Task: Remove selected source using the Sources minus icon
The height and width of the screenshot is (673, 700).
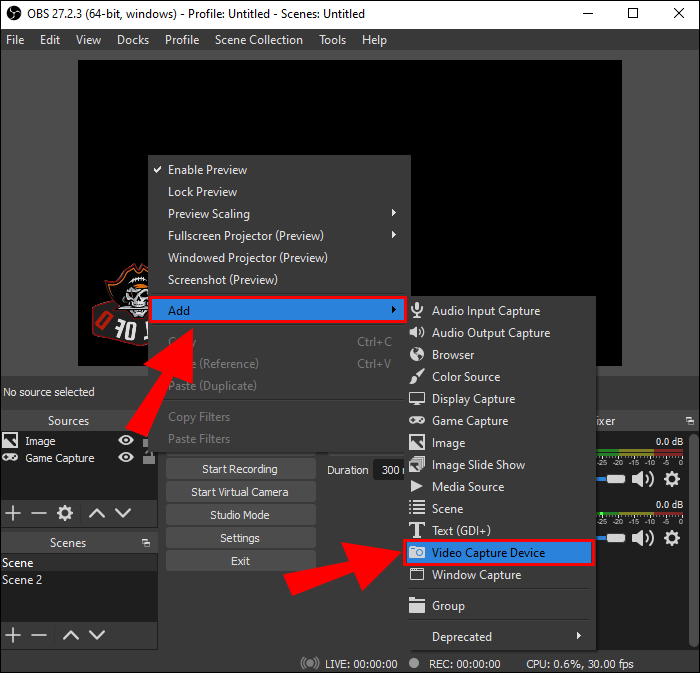Action: tap(39, 513)
